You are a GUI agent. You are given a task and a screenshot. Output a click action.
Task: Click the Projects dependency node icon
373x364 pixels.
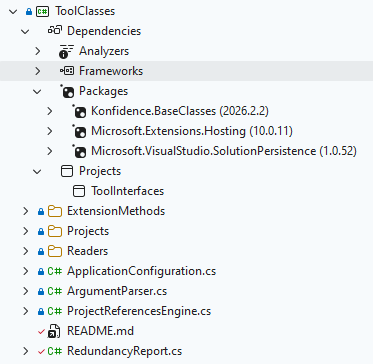tap(67, 171)
